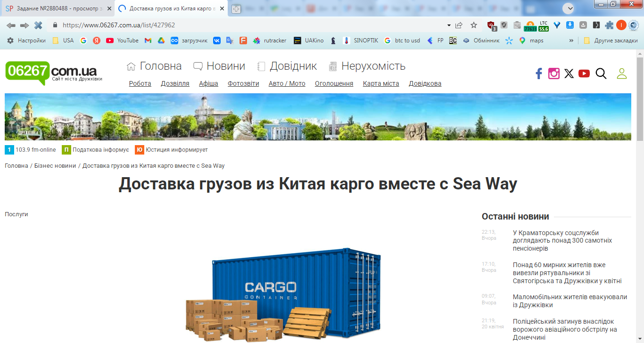Image resolution: width=644 pixels, height=343 pixels.
Task: Open the Google Drive bookmark icon
Action: pos(161,41)
